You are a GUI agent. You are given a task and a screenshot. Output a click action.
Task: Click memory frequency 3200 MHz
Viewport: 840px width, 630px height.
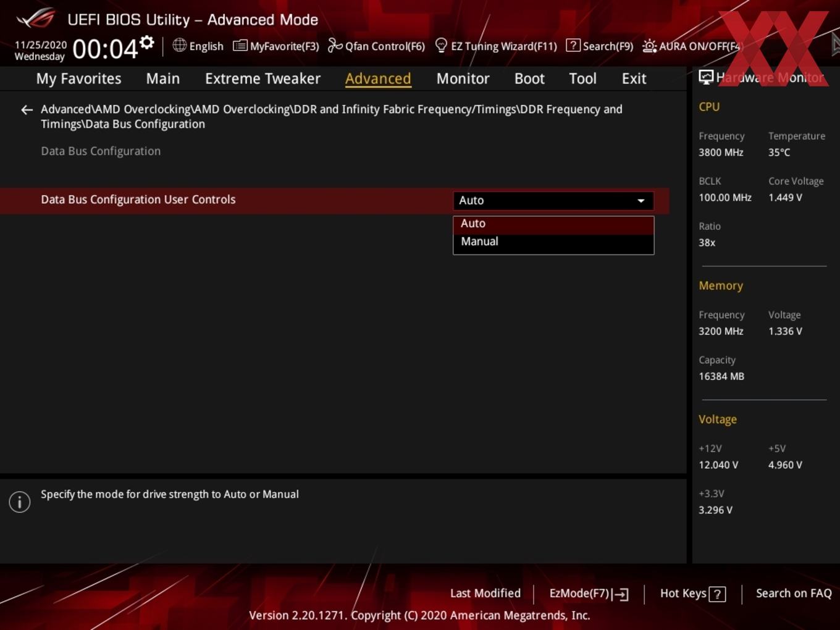click(721, 331)
